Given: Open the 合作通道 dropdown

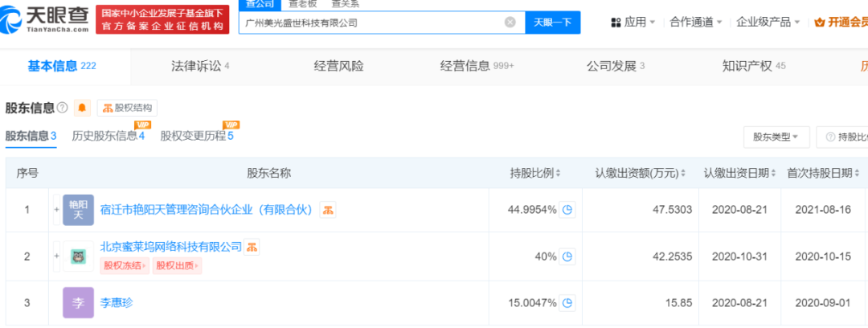Looking at the screenshot, I should 696,23.
